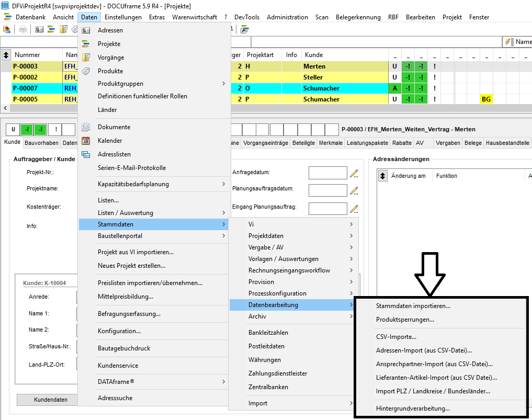The height and width of the screenshot is (420, 532).
Task: Click pencil icon next to Eingang Planungsauftrag
Action: (x=354, y=209)
